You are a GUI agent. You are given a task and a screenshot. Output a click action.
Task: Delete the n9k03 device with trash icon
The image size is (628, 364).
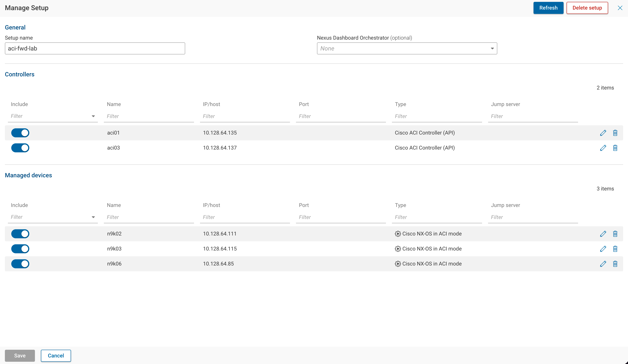615,249
